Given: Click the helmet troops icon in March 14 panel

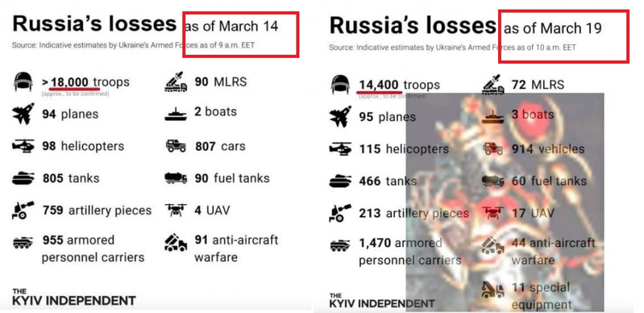Looking at the screenshot, I should click(23, 81).
